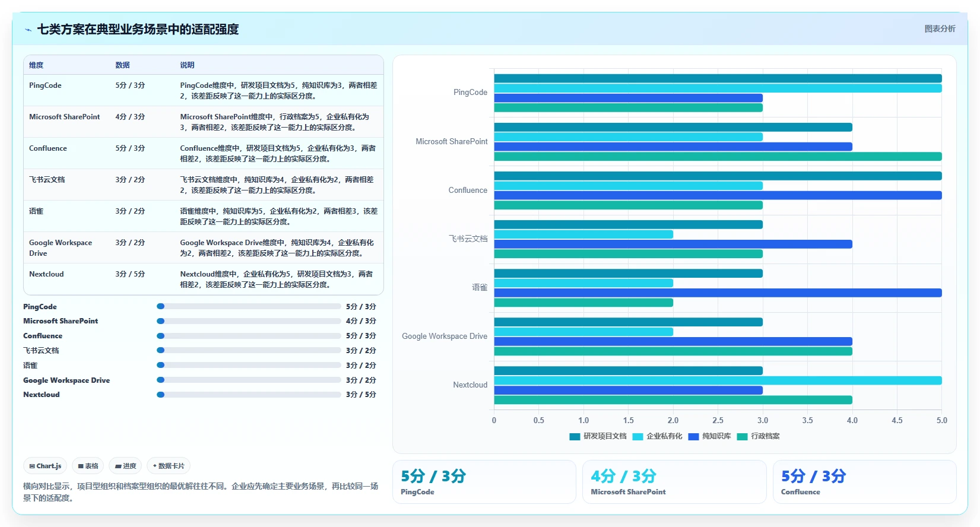The width and height of the screenshot is (980, 527).
Task: Click the 七类方案 chart title text
Action: (138, 30)
